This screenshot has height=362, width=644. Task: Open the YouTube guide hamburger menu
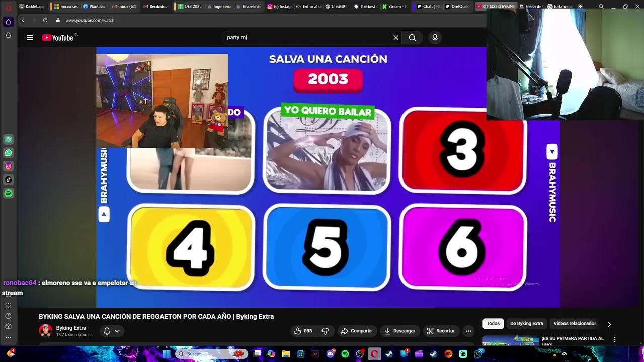pos(30,38)
